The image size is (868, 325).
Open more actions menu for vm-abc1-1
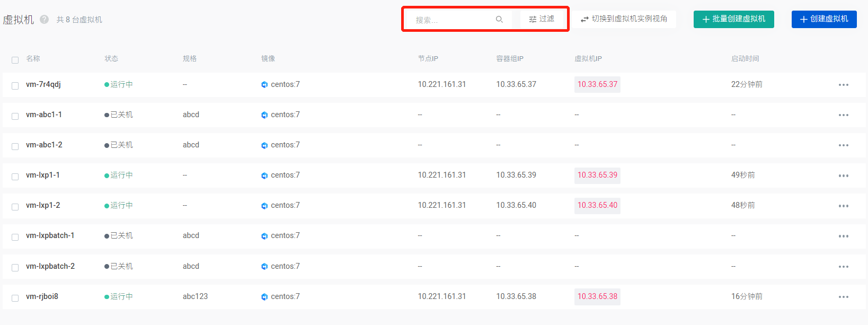843,115
